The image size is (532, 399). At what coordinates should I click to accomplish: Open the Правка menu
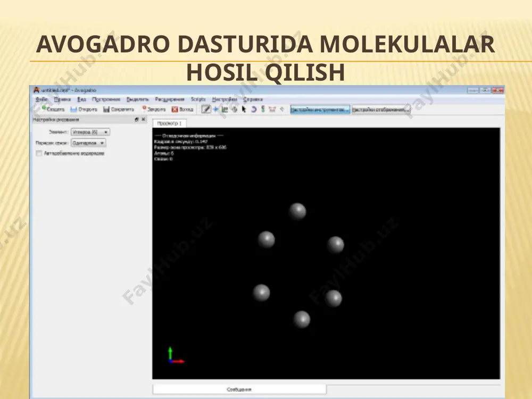coord(62,99)
